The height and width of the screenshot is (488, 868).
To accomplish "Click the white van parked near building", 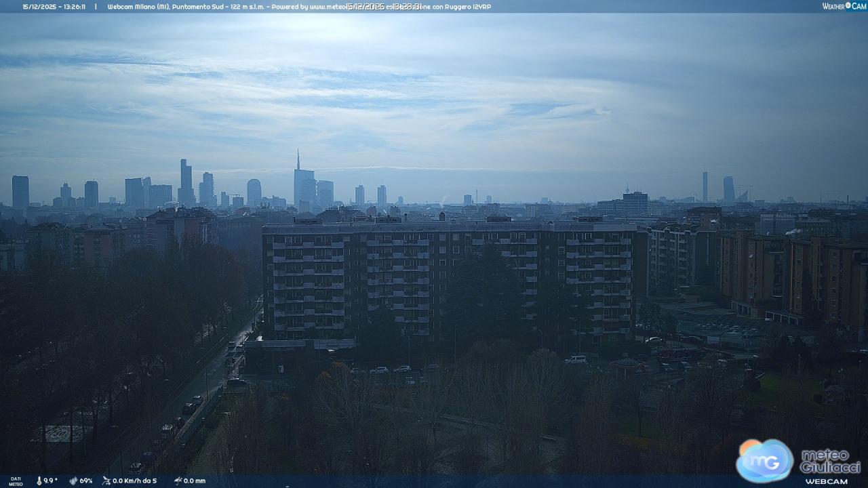I will point(576,359).
